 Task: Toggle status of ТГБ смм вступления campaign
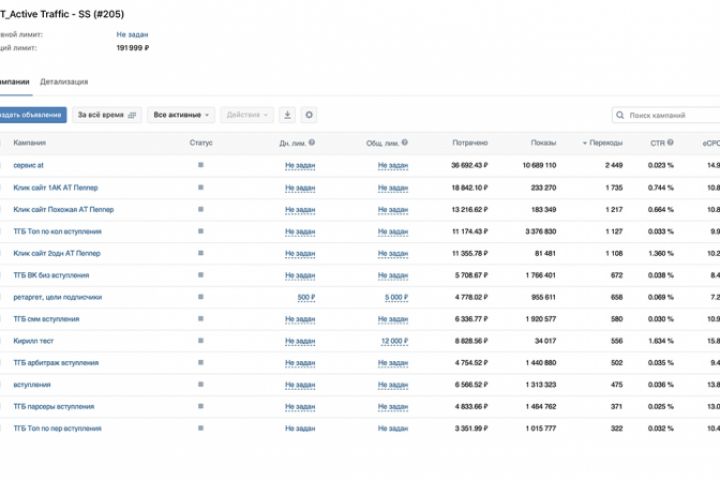click(x=200, y=319)
